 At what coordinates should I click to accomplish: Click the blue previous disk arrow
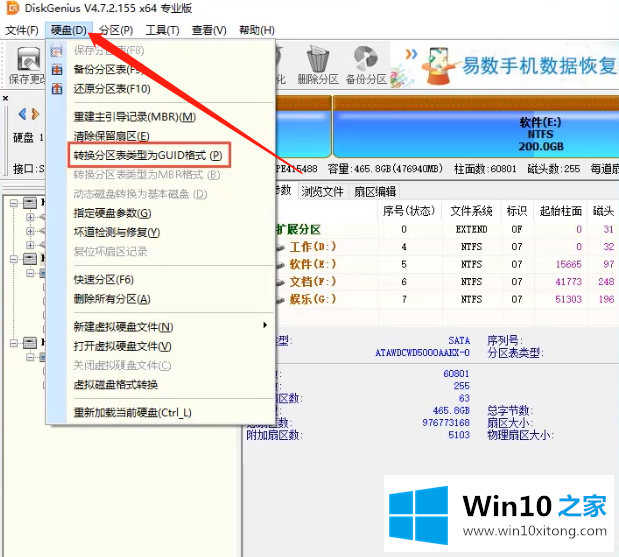tap(23, 114)
